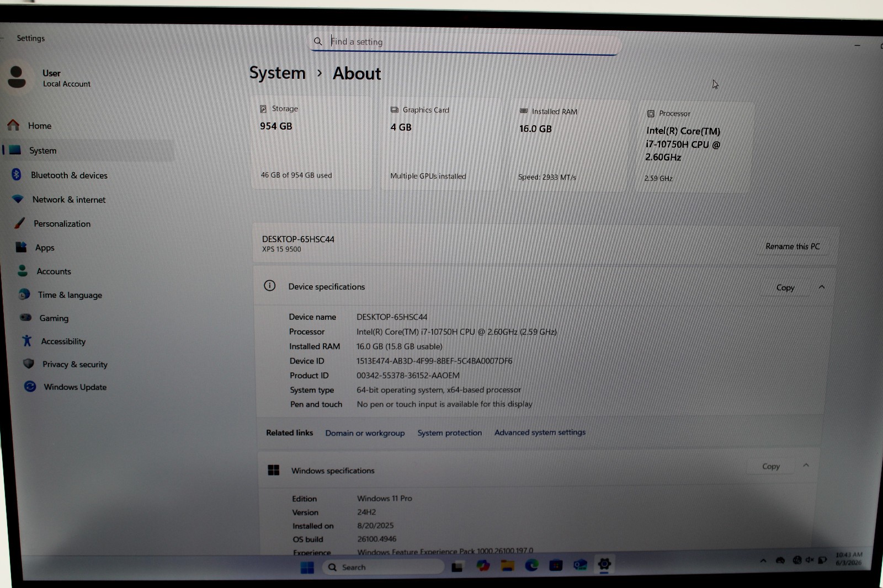
Task: Copy the Windows specifications
Action: click(x=771, y=467)
